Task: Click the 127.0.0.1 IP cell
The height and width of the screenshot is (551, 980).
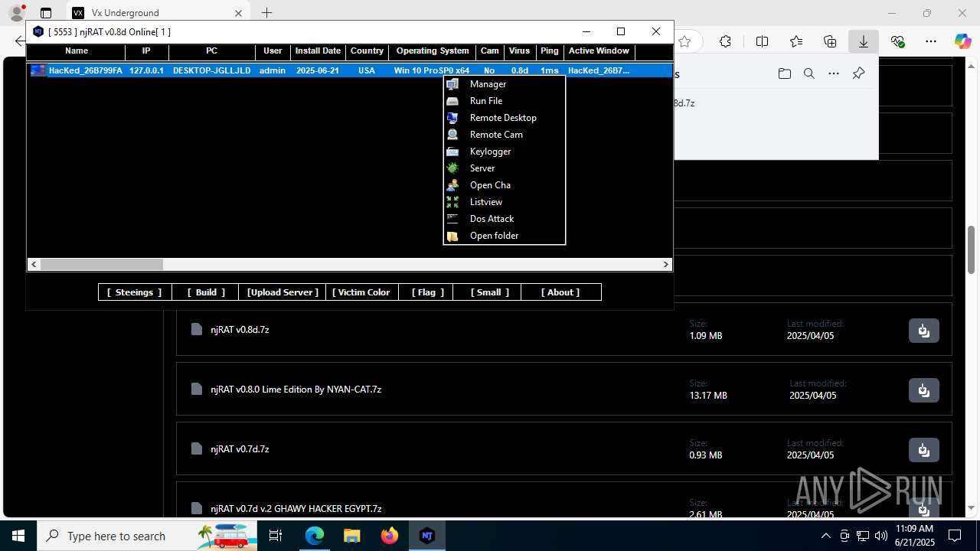Action: [146, 70]
